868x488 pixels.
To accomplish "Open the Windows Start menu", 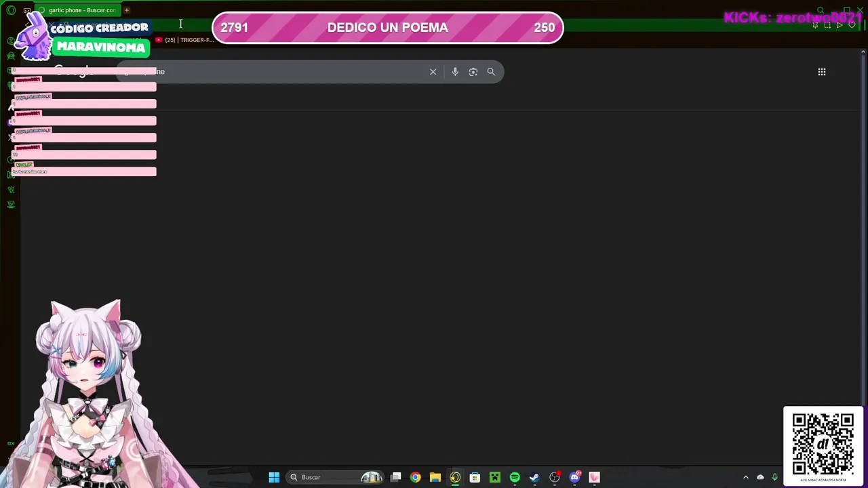I will 274,477.
